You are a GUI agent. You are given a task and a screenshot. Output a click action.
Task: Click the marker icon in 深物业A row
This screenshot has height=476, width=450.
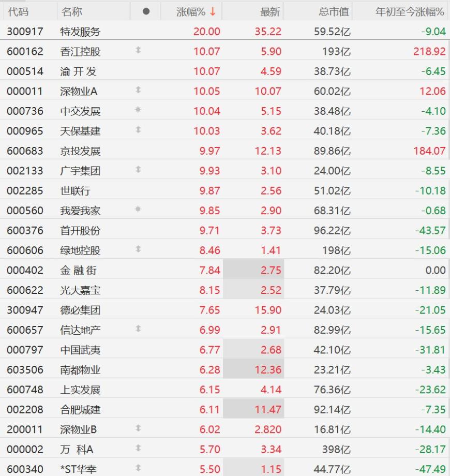(138, 90)
